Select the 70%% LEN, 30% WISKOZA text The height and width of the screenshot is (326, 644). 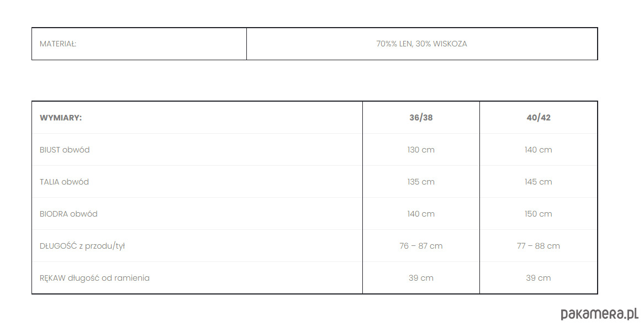[x=421, y=44]
